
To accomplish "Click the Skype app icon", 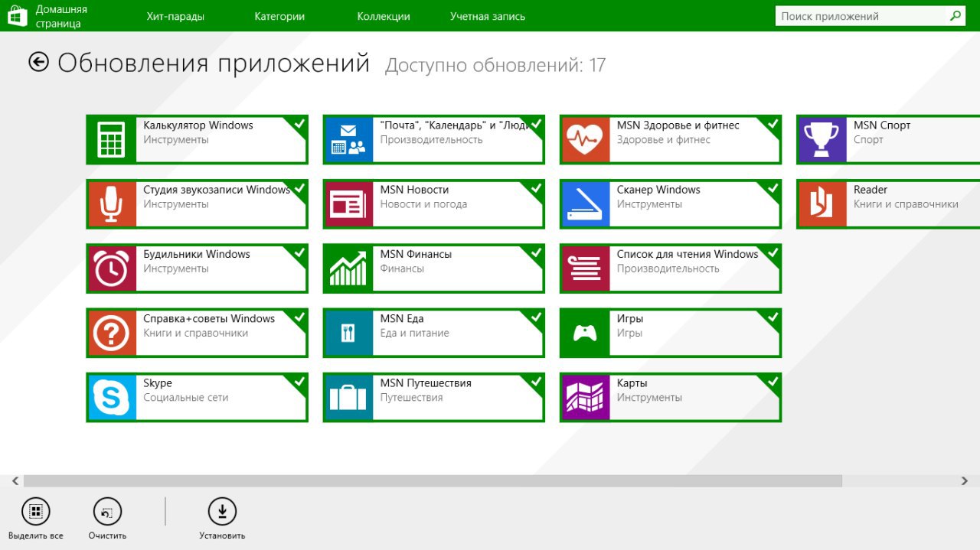I will tap(112, 398).
